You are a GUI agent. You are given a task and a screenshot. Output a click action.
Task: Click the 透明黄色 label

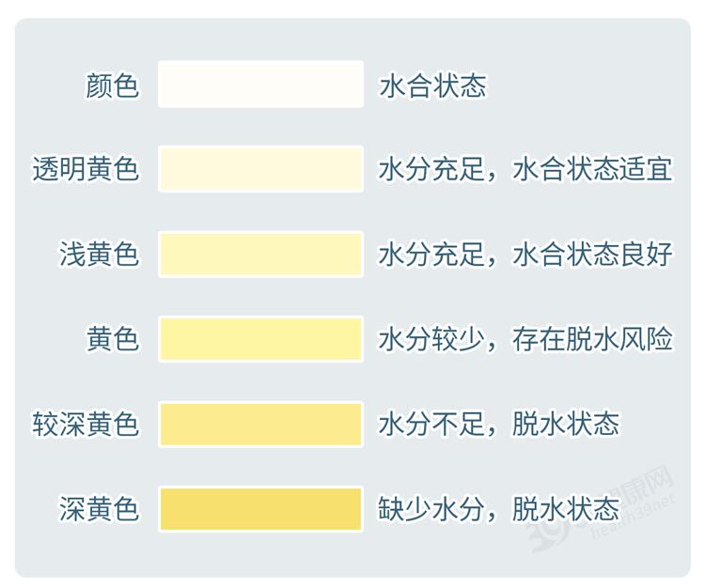86,170
